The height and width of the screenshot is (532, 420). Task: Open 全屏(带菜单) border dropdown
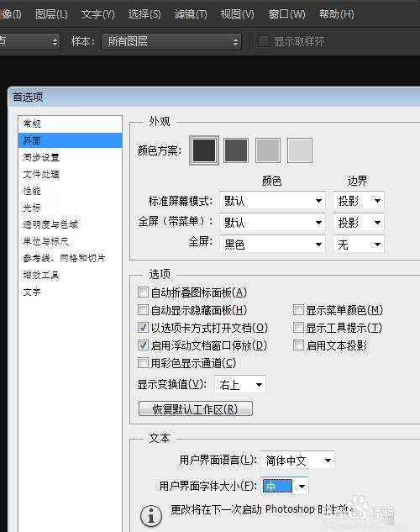pos(359,223)
